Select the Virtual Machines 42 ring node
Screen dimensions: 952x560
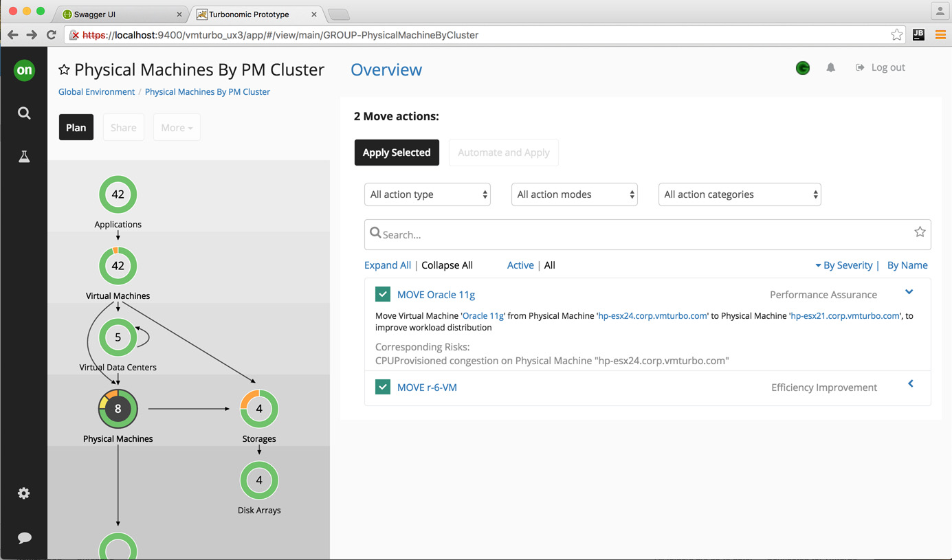[x=118, y=266]
